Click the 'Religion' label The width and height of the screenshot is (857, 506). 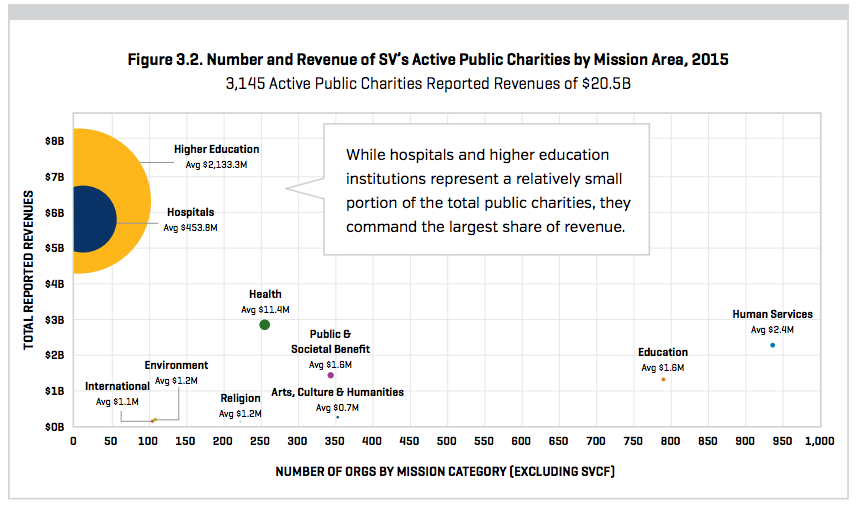(x=240, y=398)
